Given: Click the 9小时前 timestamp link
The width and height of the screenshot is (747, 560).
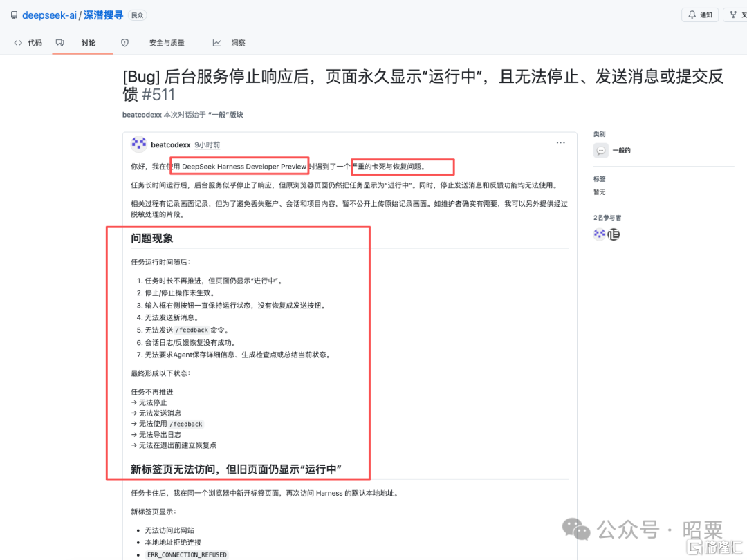Looking at the screenshot, I should click(x=207, y=144).
